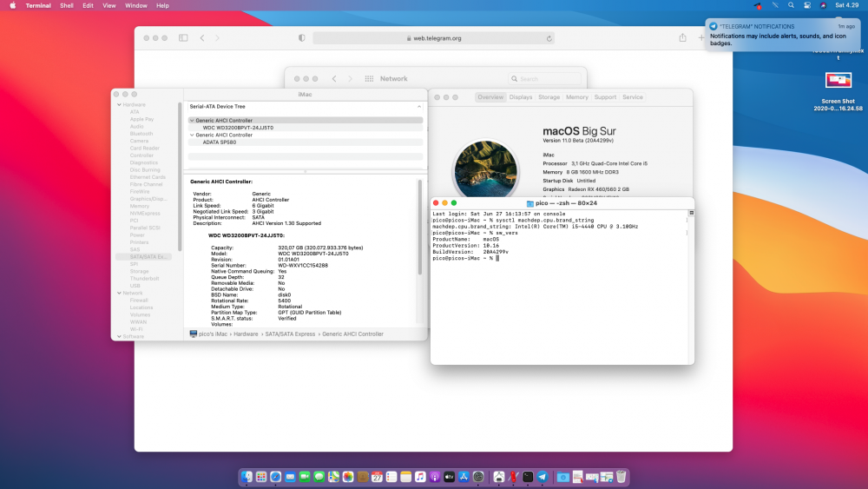Click Safari address bar web.telegram.org
Screen dimensions: 868x489
(433, 38)
